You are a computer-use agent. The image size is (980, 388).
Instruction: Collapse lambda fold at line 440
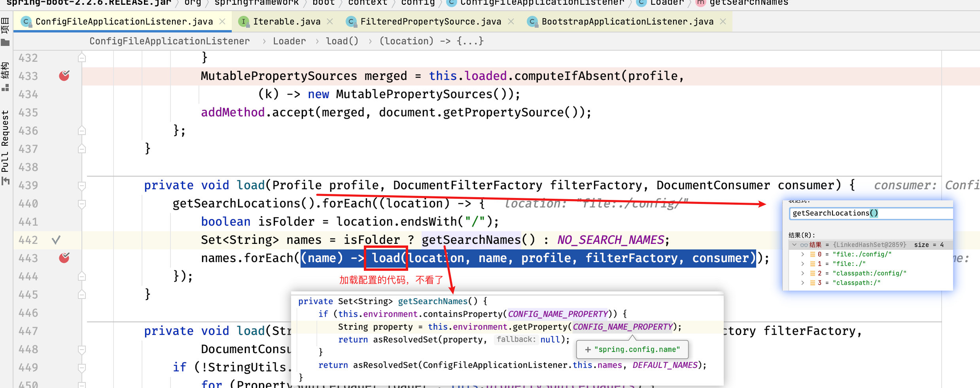click(82, 204)
